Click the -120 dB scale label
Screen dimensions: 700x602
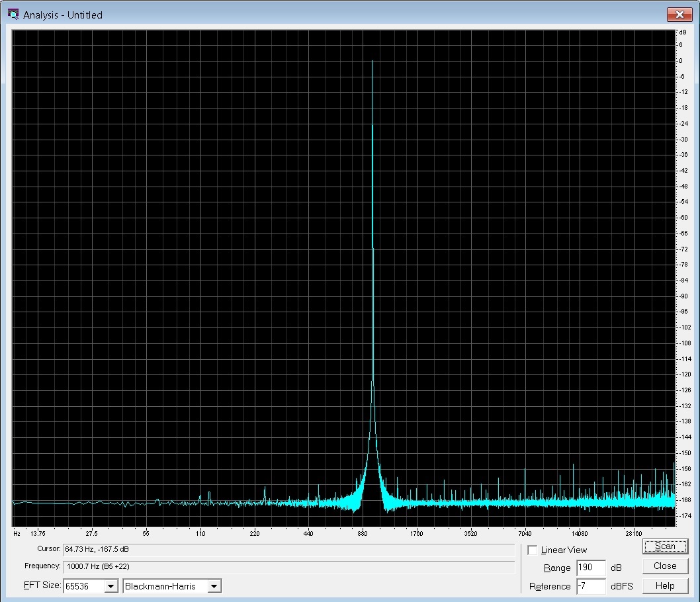coord(685,374)
